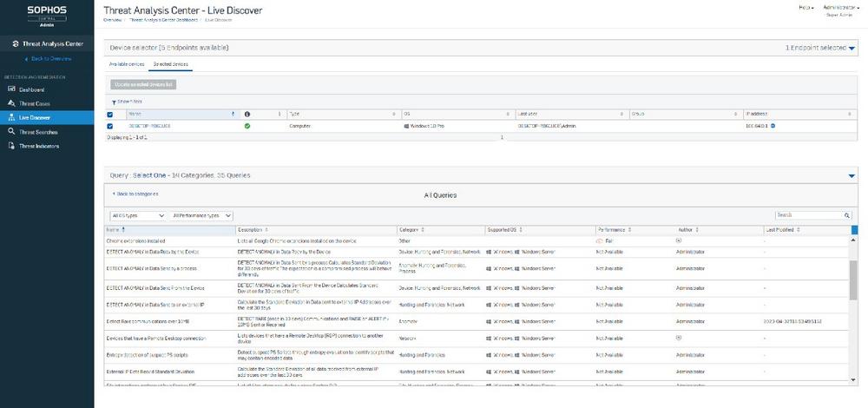Open the DESKTOP device name link
868x408 pixels.
(x=149, y=126)
